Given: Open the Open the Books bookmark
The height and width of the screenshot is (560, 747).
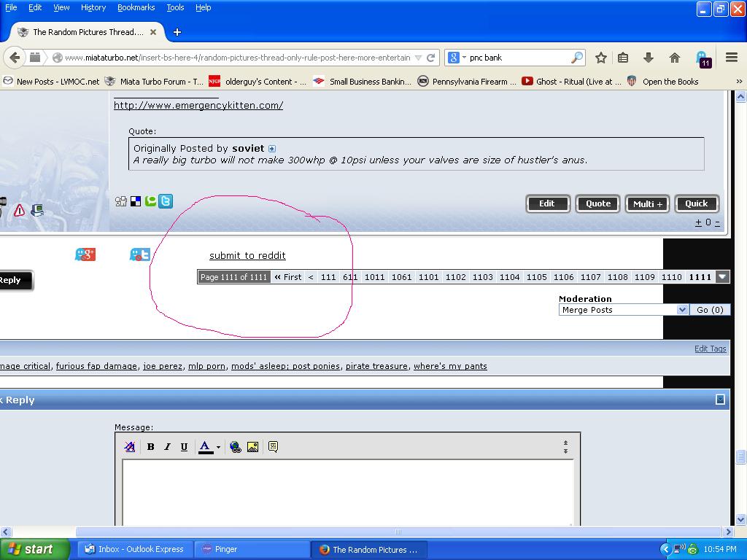Looking at the screenshot, I should 662,82.
